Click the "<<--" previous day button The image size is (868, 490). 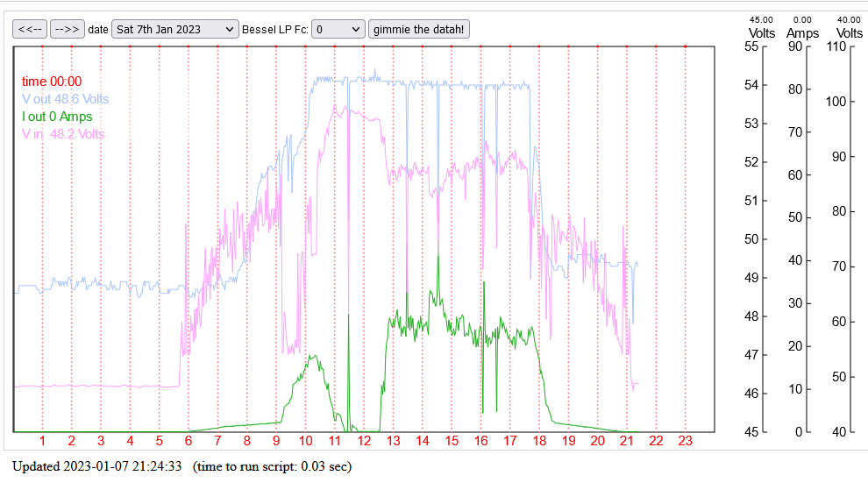coord(30,29)
